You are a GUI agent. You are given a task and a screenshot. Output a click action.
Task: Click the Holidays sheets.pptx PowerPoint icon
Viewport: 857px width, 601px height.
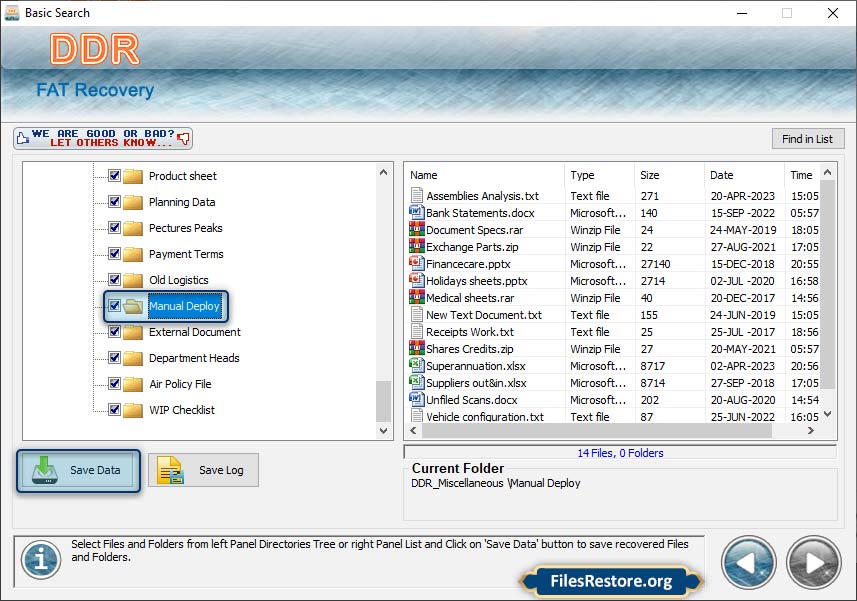[x=417, y=280]
